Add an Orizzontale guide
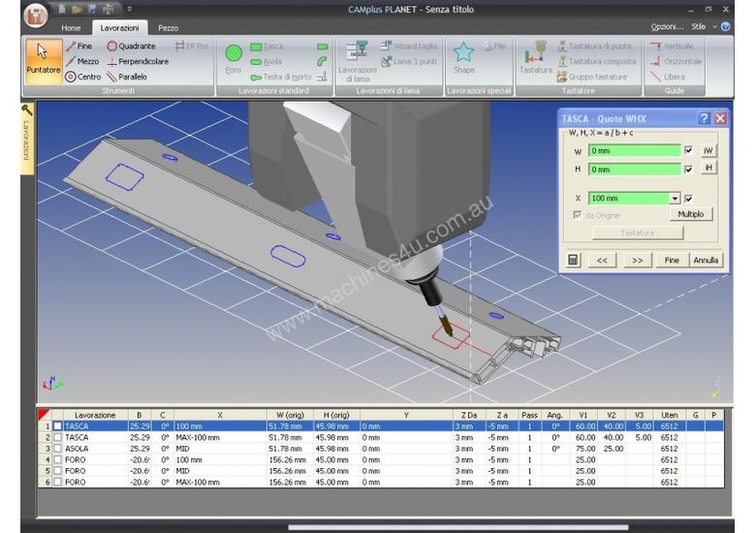The image size is (756, 533). [x=676, y=62]
